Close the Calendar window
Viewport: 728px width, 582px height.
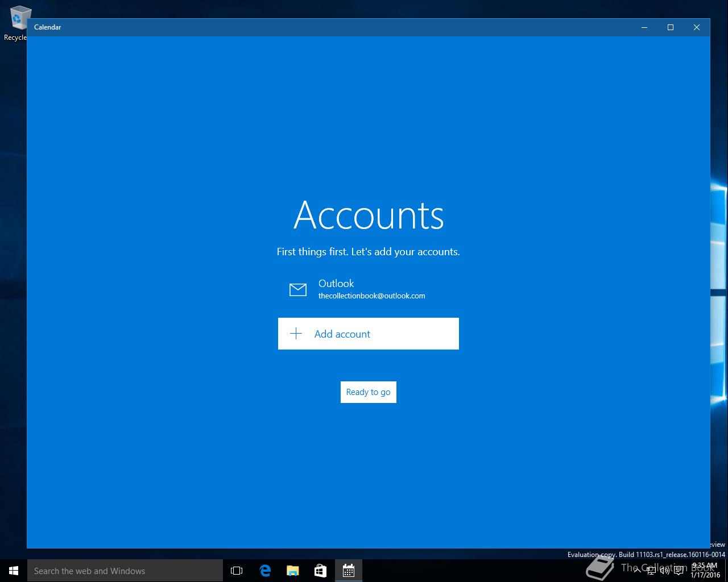coord(697,27)
